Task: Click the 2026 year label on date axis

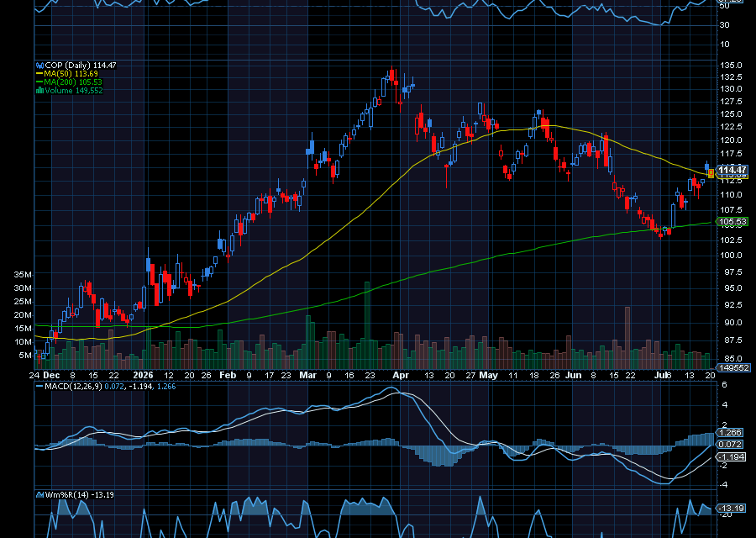Action: click(x=143, y=375)
